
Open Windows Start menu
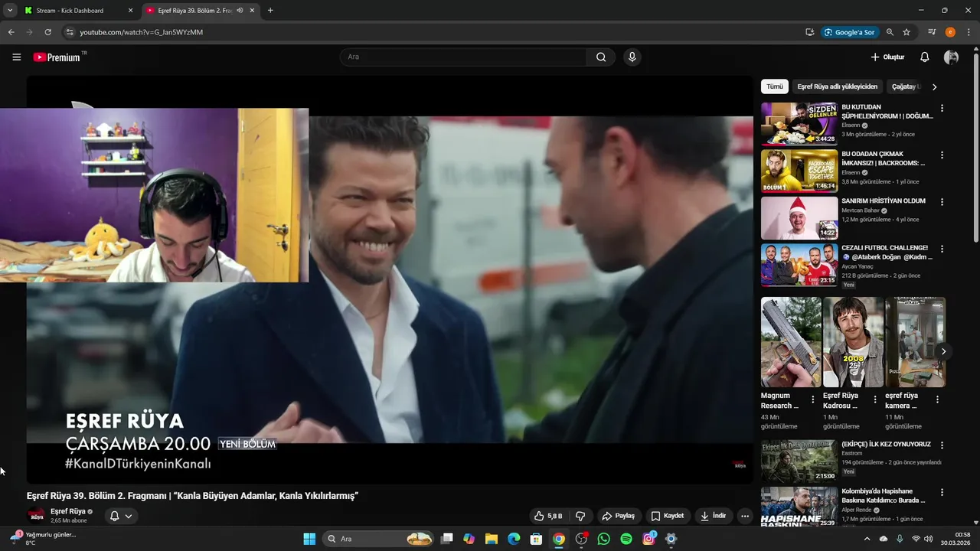[309, 539]
